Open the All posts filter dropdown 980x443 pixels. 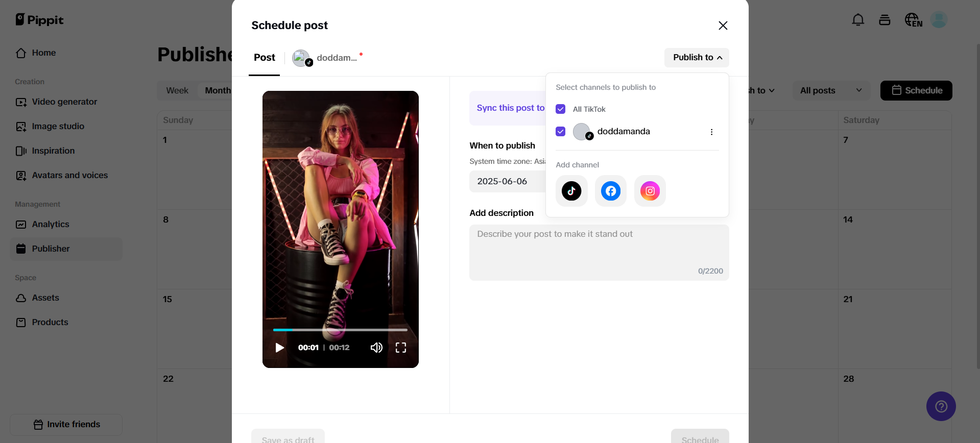tap(831, 90)
